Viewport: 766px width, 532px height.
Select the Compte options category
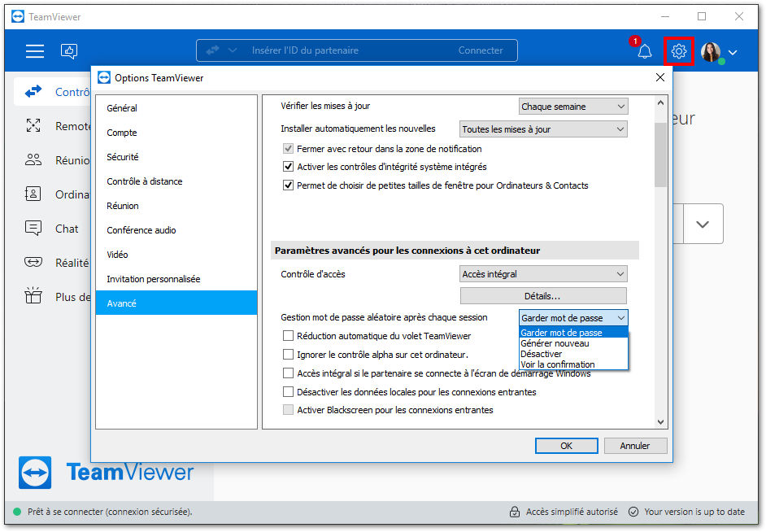click(x=176, y=133)
